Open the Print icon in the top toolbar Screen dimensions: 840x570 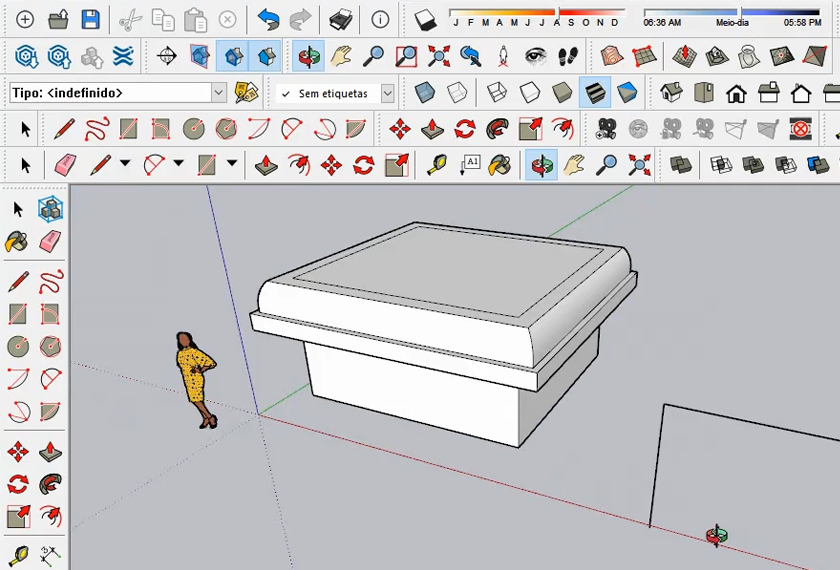pyautogui.click(x=341, y=19)
